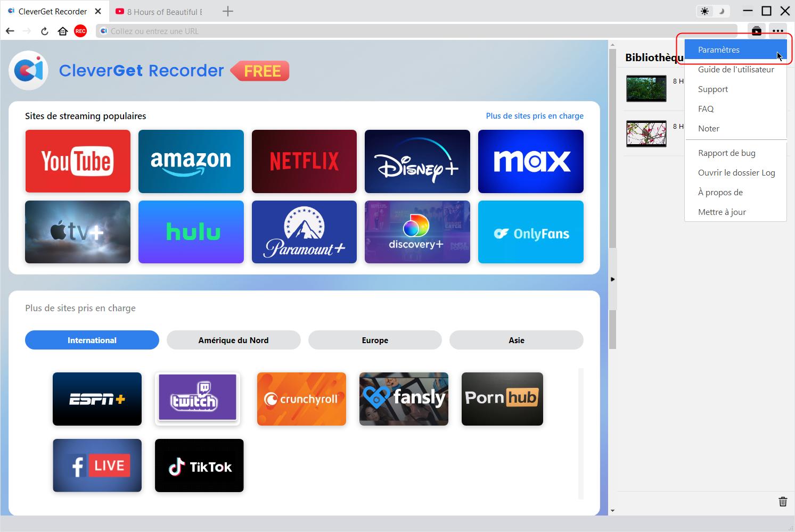Open Fansly site tile
The width and height of the screenshot is (795, 532).
(404, 399)
